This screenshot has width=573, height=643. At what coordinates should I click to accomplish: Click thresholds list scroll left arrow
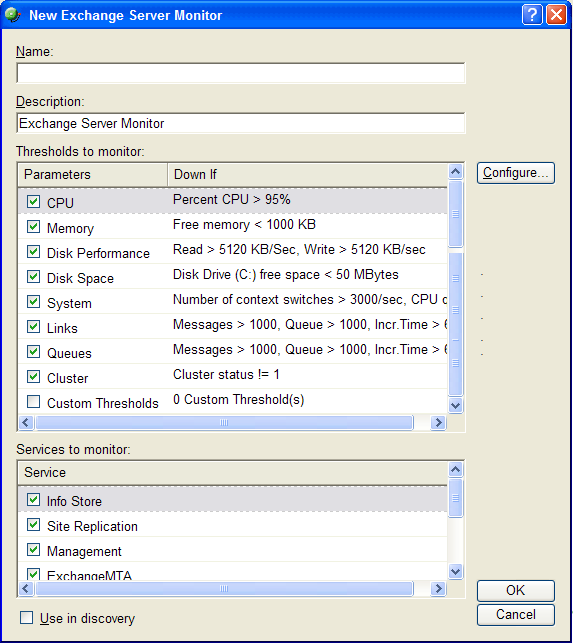pos(26,422)
